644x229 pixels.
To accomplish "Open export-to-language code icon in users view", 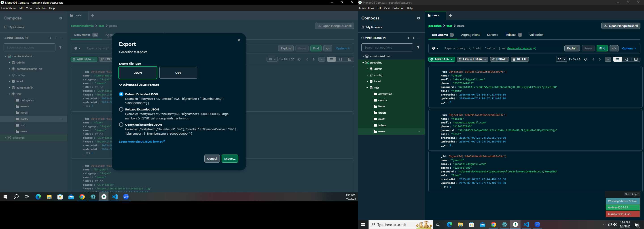I will [x=614, y=49].
